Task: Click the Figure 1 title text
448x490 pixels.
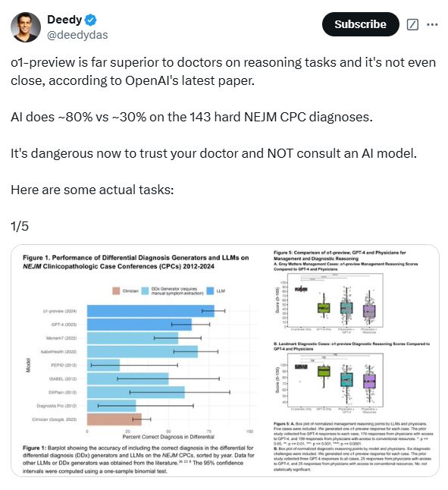Action: click(x=136, y=262)
